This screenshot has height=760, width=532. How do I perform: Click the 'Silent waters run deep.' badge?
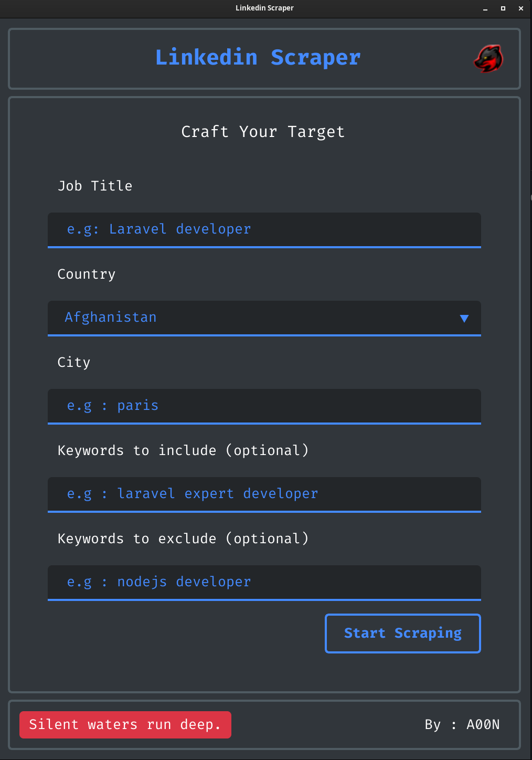125,725
